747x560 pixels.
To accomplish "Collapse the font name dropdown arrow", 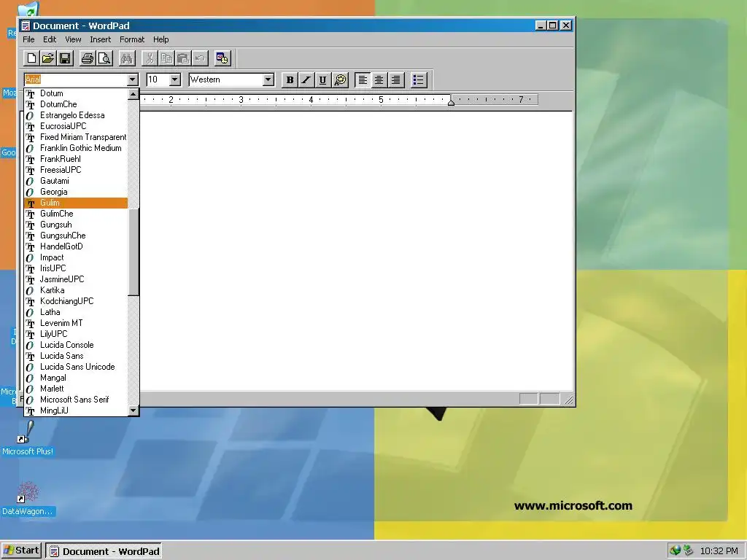I will coord(133,79).
